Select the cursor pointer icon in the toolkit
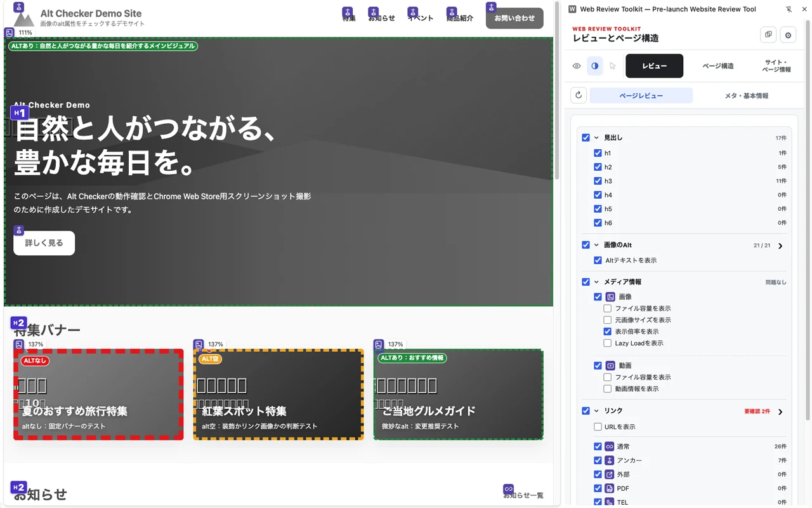The height and width of the screenshot is (508, 812). point(613,66)
